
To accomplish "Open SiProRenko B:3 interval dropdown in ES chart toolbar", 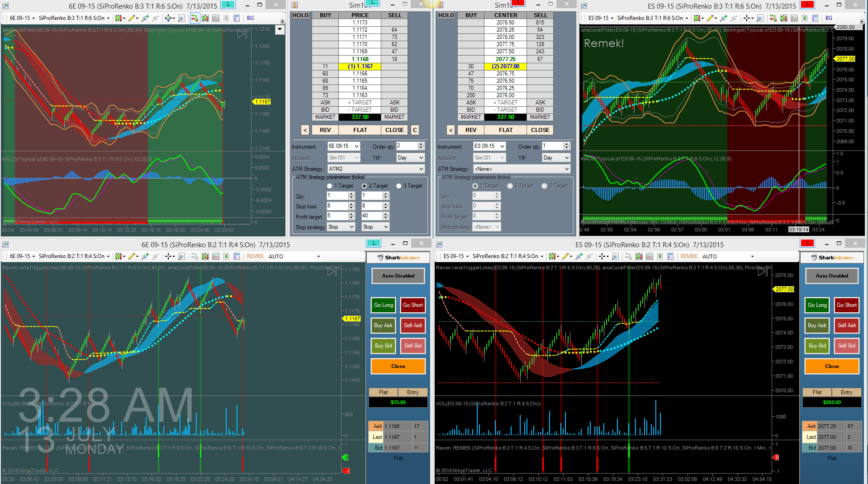I will (x=653, y=18).
